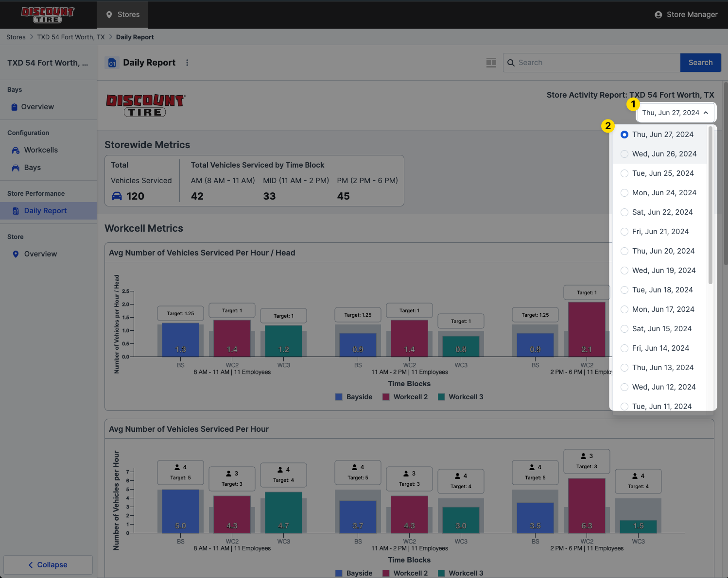The image size is (728, 578).
Task: Collapse the left sidebar panel
Action: (x=48, y=565)
